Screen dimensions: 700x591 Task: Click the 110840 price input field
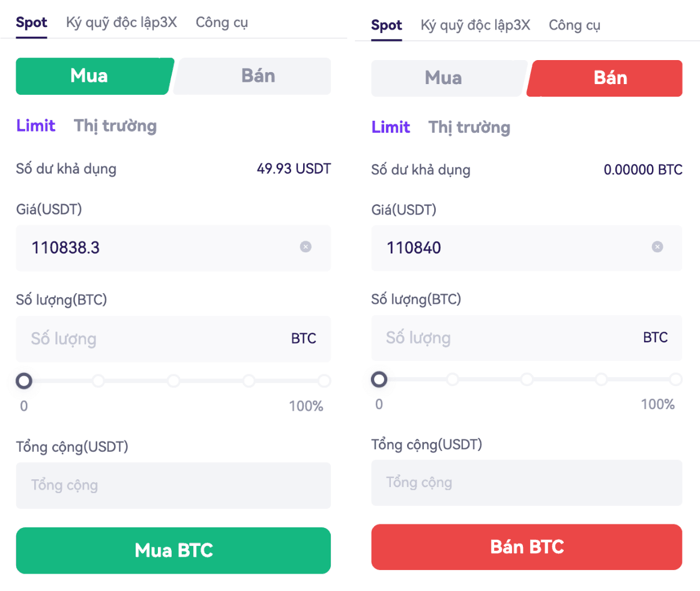point(527,247)
